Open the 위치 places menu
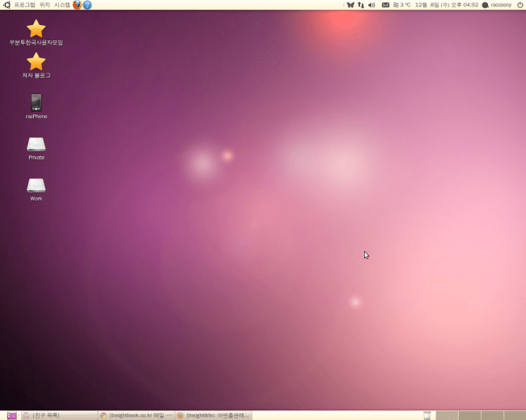The image size is (526, 420). [45, 5]
